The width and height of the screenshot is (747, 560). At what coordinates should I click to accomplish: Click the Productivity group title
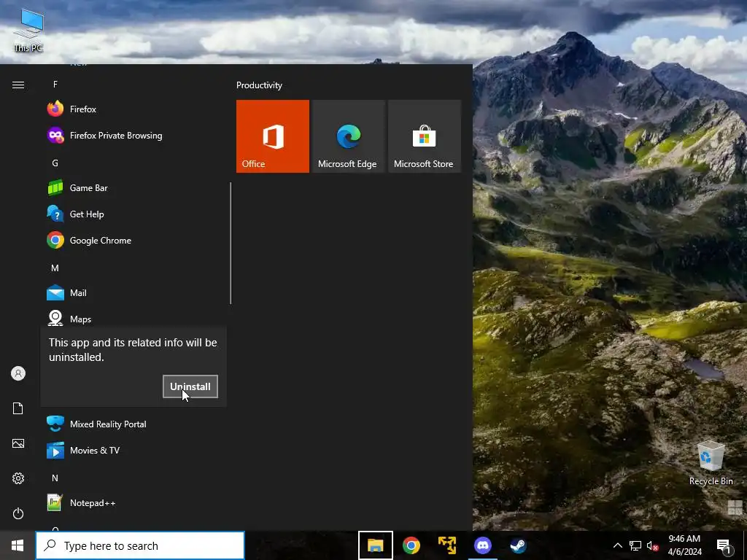click(x=259, y=85)
